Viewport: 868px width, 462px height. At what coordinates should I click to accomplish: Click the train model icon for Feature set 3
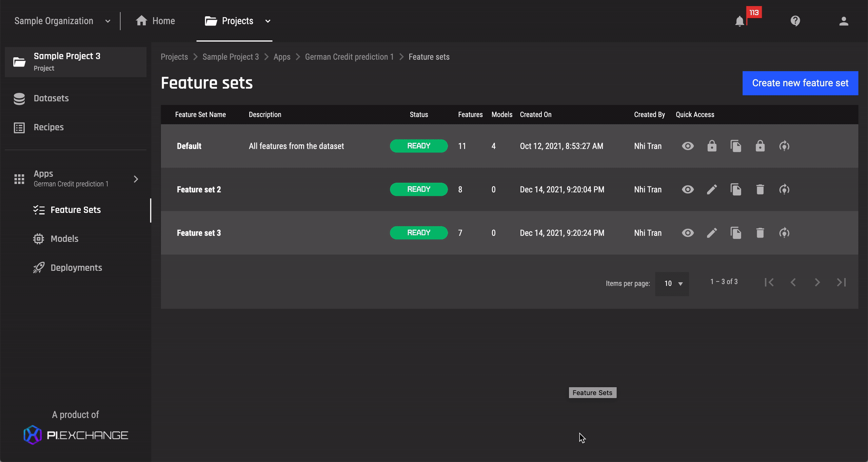(x=784, y=233)
